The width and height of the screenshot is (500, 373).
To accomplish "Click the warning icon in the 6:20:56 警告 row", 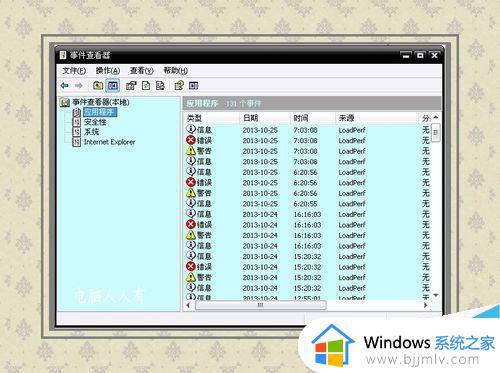I will [191, 193].
